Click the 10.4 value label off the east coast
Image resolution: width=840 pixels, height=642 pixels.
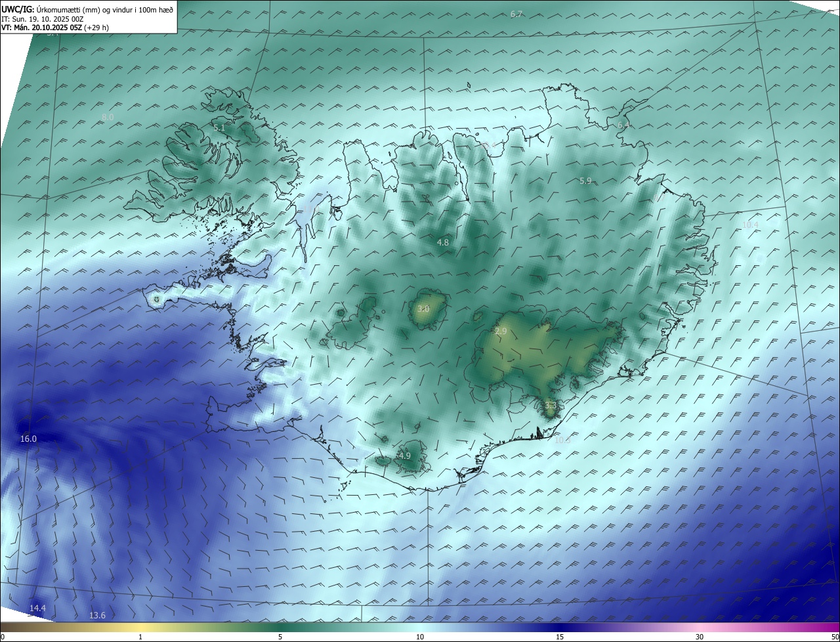click(750, 225)
